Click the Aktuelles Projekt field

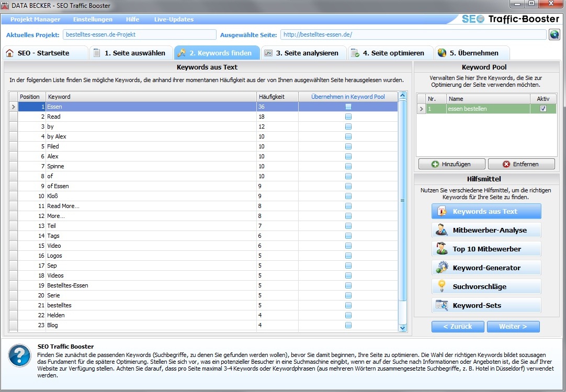coord(139,34)
